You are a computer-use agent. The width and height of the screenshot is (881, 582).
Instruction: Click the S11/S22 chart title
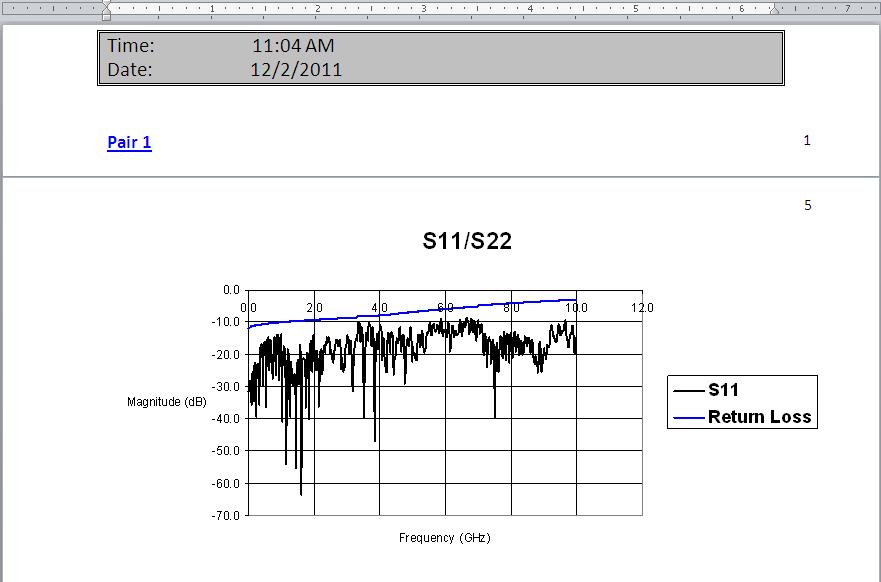click(467, 241)
